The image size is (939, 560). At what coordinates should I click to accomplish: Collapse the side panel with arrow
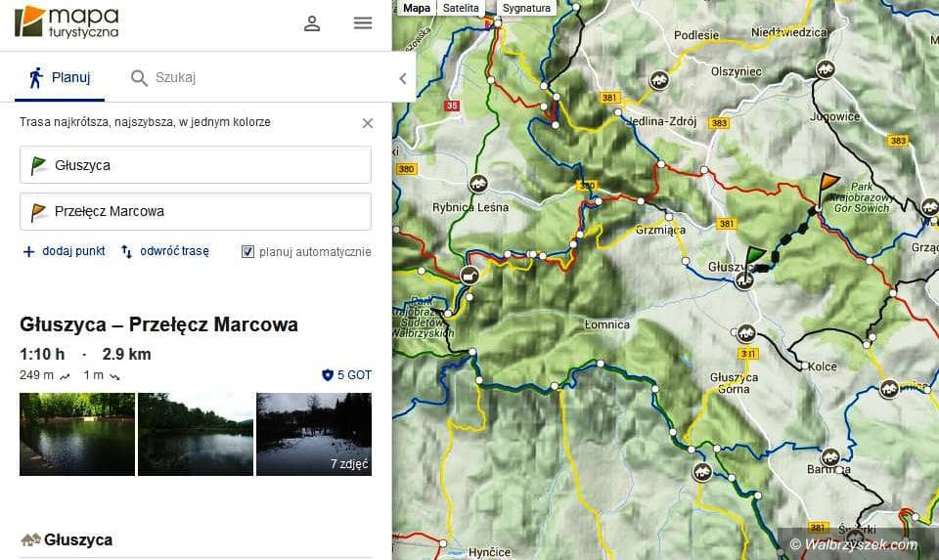(403, 78)
